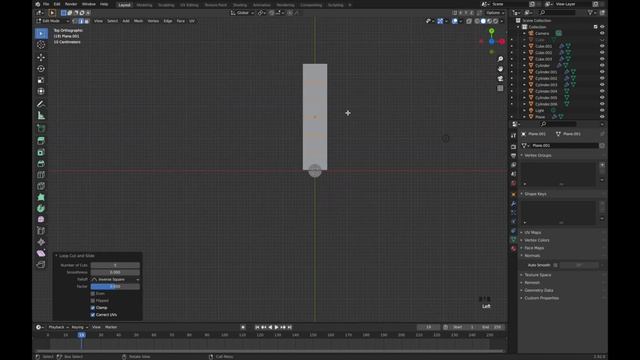Select the Shrink/Fatten tool
Screen dimensions: 640x360
pyautogui.click(x=41, y=242)
